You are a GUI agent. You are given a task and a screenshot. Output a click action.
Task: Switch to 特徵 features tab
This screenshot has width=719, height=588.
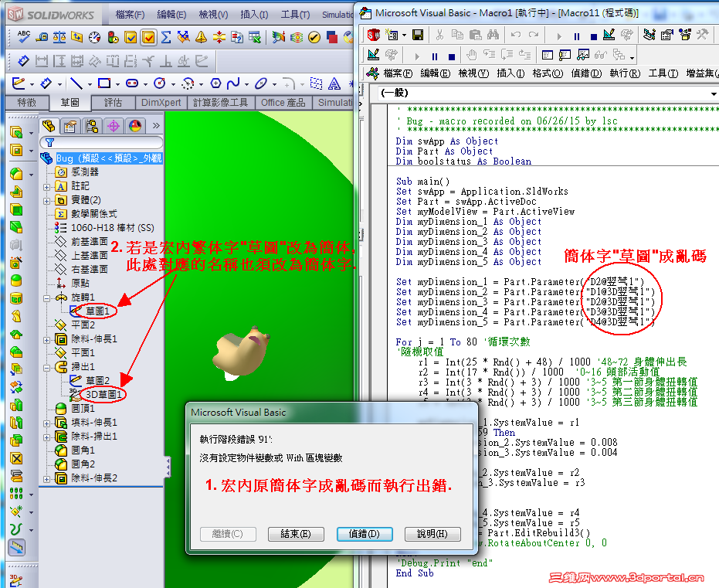coord(26,103)
